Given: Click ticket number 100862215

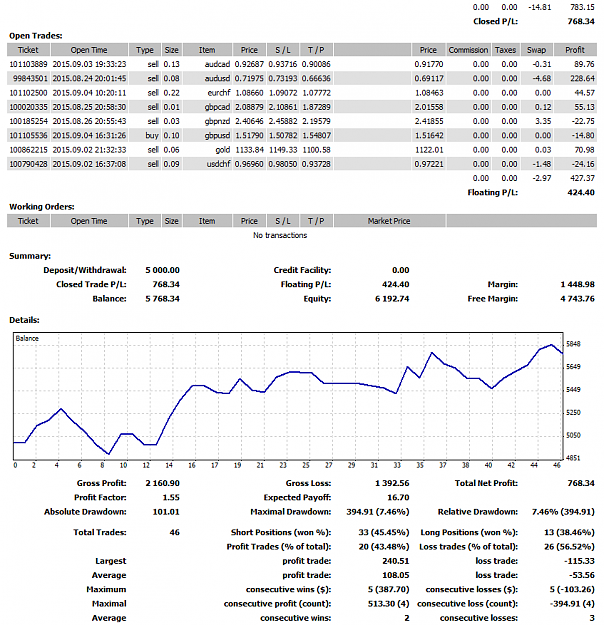Looking at the screenshot, I should pyautogui.click(x=28, y=150).
